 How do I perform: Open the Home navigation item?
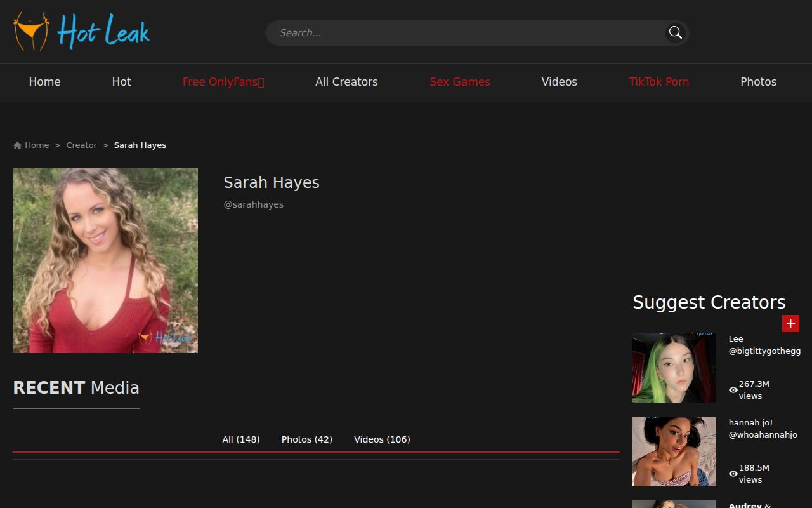[x=44, y=82]
